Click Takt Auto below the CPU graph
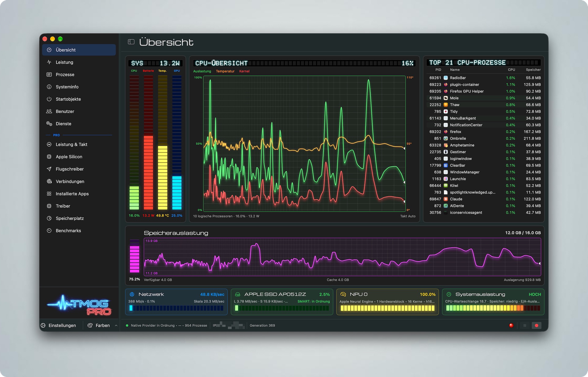Screen dimensions: 588x377 (408, 216)
